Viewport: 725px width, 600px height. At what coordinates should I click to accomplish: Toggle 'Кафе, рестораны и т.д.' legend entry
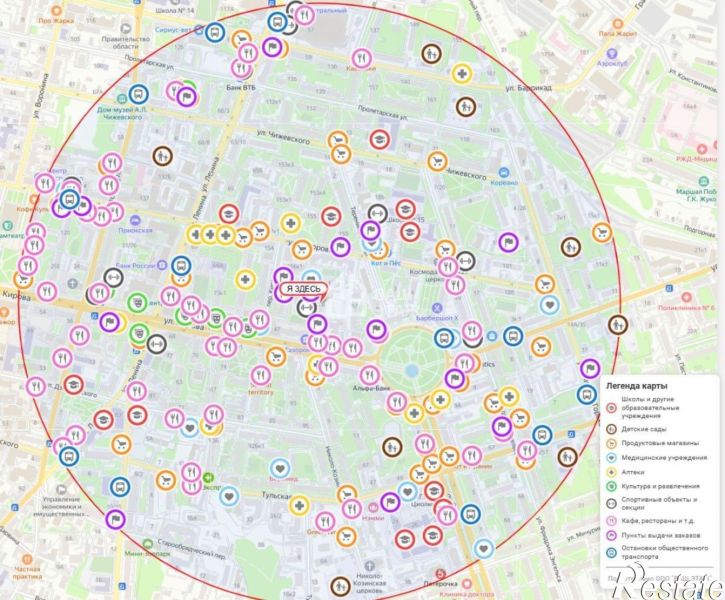click(x=651, y=521)
